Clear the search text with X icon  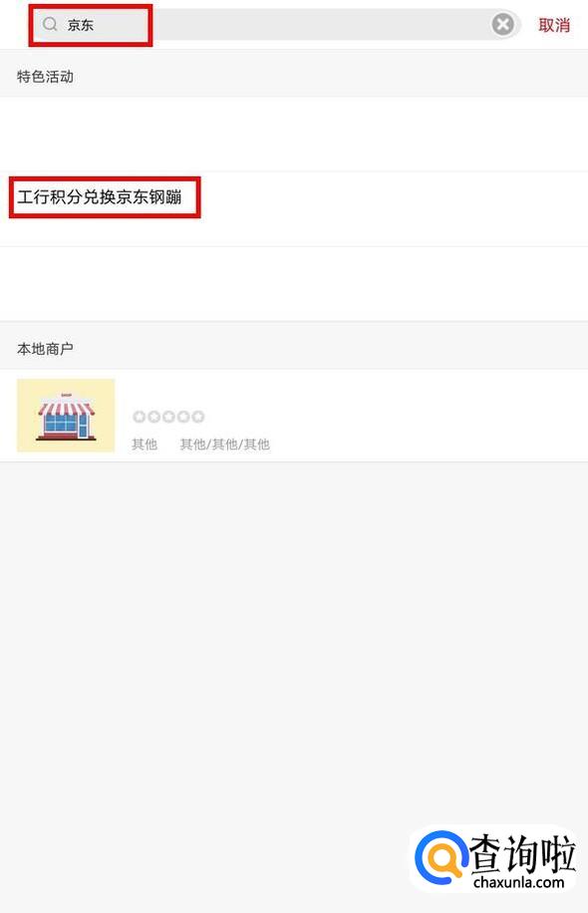(x=503, y=25)
